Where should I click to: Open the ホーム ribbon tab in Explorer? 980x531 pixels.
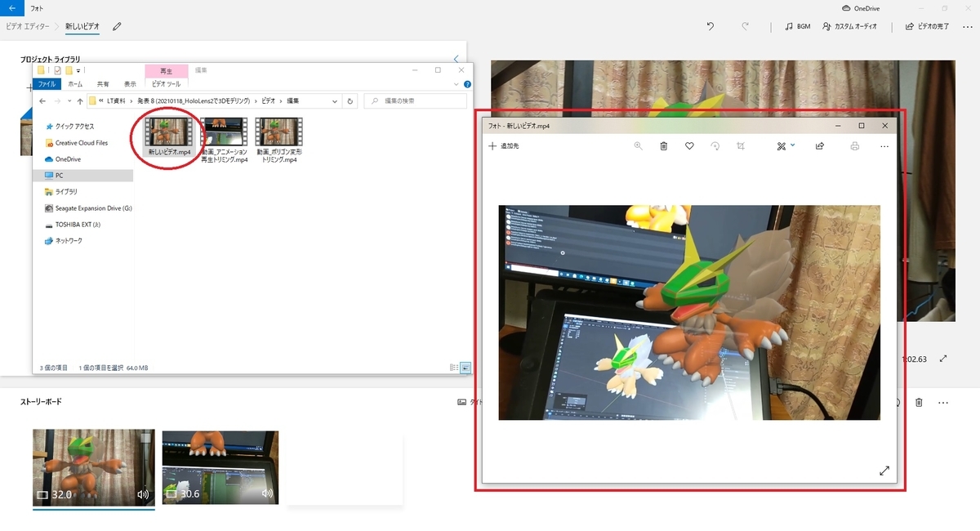74,83
